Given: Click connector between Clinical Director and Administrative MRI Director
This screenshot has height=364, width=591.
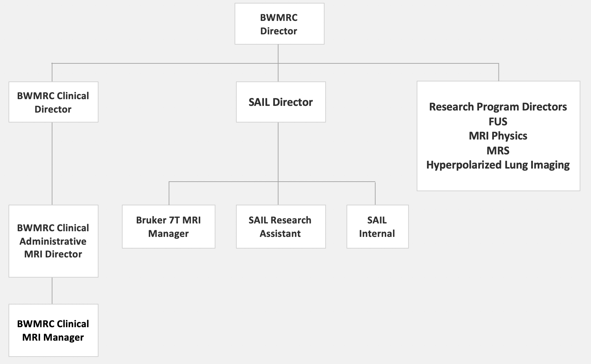Looking at the screenshot, I should (52, 164).
